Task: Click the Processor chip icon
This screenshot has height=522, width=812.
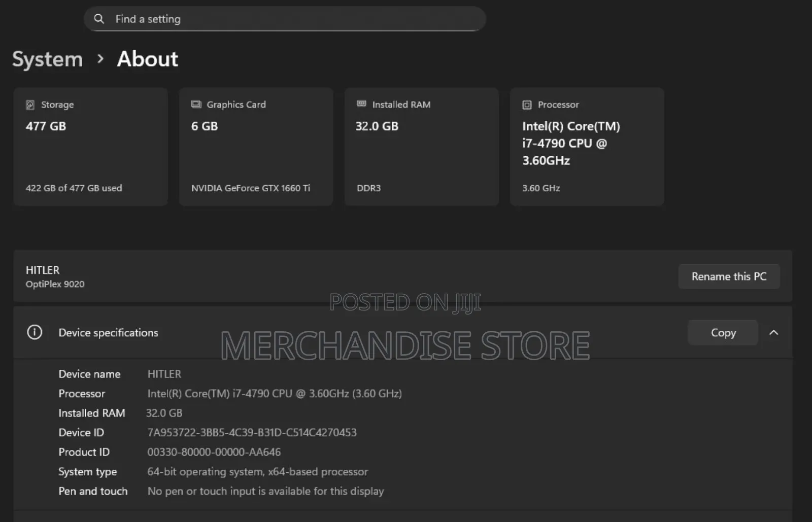Action: click(x=527, y=105)
